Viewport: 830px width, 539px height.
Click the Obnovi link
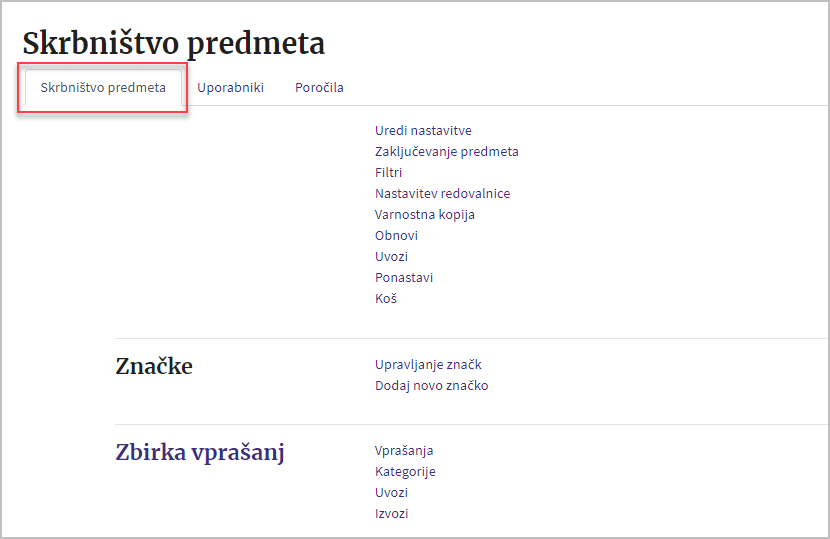(396, 236)
